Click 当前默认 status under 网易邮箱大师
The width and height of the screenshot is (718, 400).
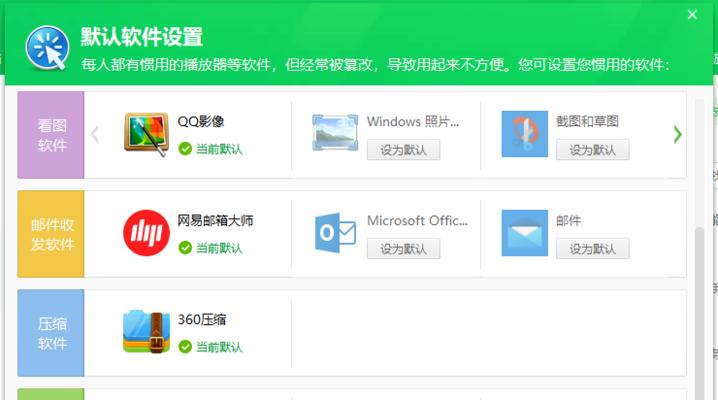[x=219, y=248]
